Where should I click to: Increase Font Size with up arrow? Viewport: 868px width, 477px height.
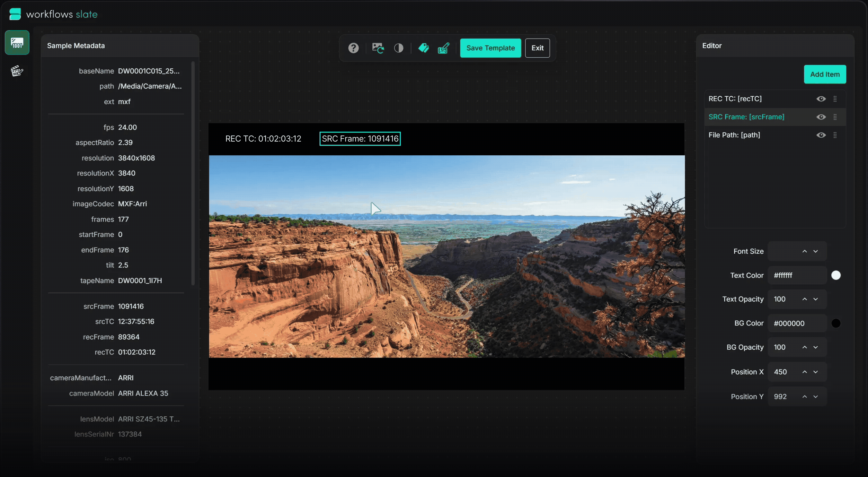(805, 251)
